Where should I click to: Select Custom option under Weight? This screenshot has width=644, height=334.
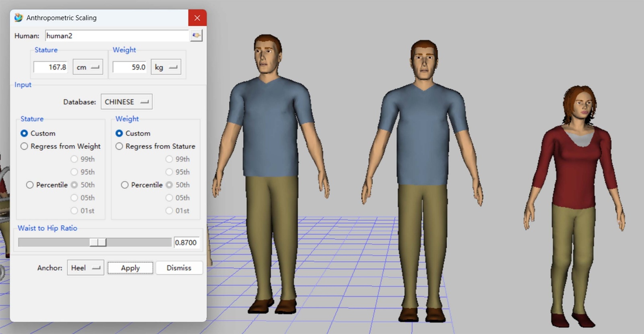(119, 133)
